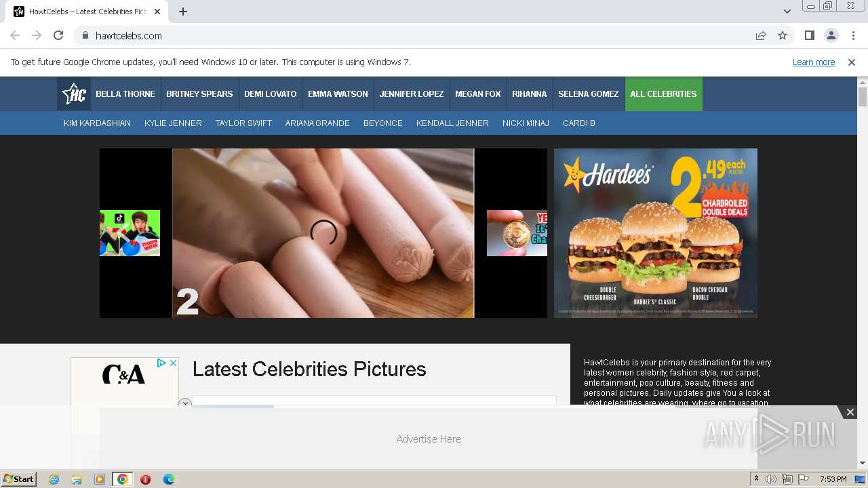Select Emma Watson in navigation
Image resolution: width=868 pixels, height=488 pixels.
point(338,94)
